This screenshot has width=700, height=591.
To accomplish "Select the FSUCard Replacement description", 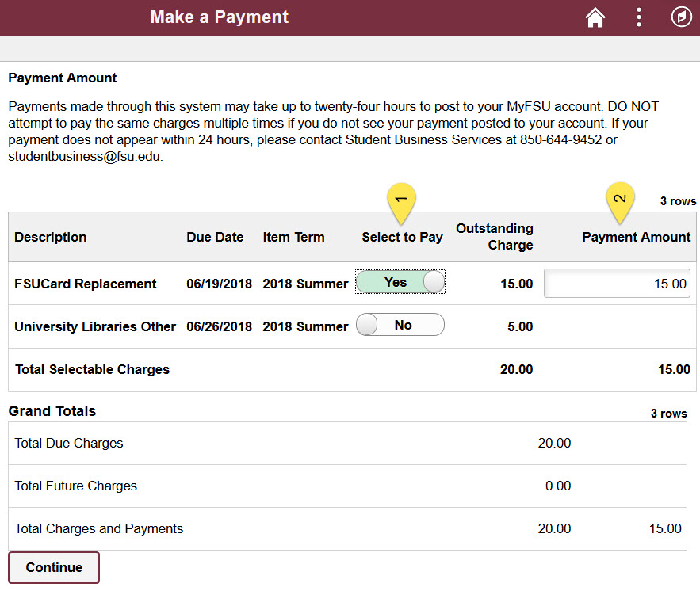I will (86, 284).
